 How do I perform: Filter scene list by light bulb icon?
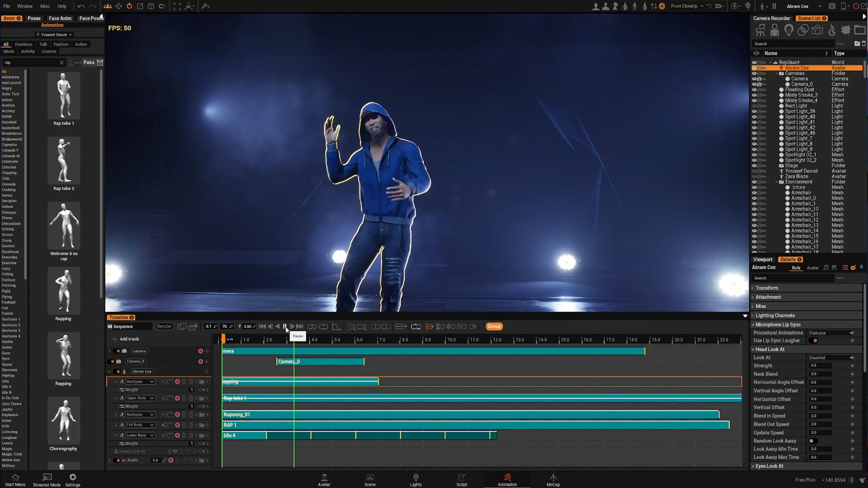(x=789, y=30)
